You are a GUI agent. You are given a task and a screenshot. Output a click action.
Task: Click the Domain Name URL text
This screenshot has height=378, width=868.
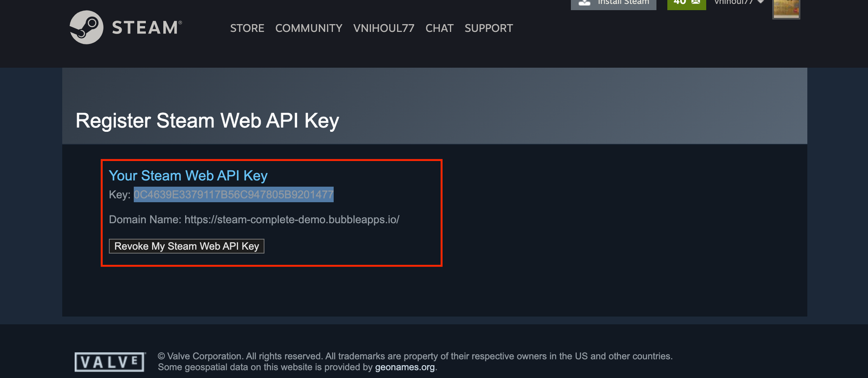click(x=292, y=220)
